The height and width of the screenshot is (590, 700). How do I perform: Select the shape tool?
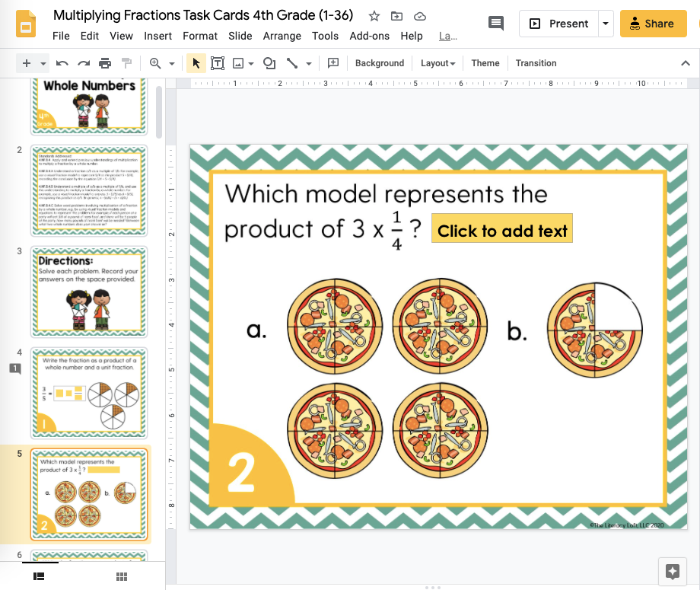click(x=269, y=63)
